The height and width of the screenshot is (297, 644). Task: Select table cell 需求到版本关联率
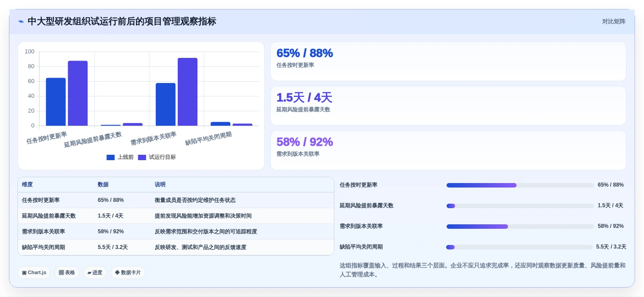(44, 231)
